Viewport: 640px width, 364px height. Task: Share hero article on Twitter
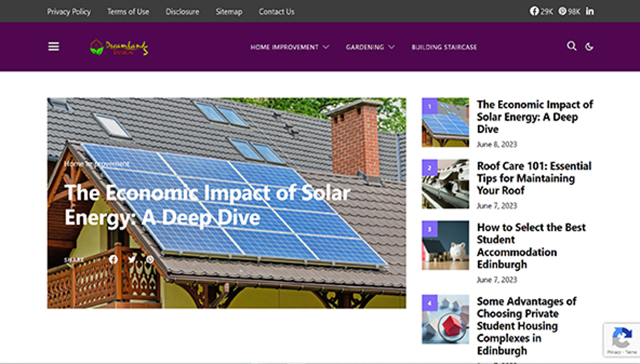132,259
